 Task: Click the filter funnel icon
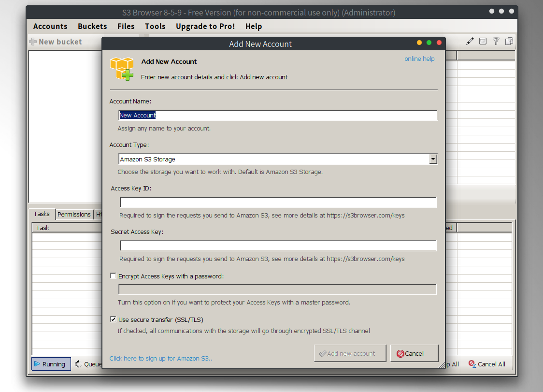[x=496, y=42]
